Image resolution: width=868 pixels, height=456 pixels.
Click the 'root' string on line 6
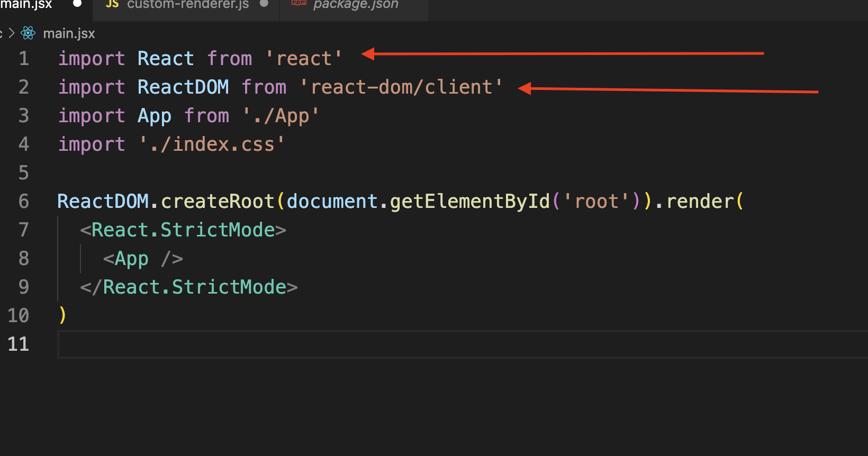(596, 201)
